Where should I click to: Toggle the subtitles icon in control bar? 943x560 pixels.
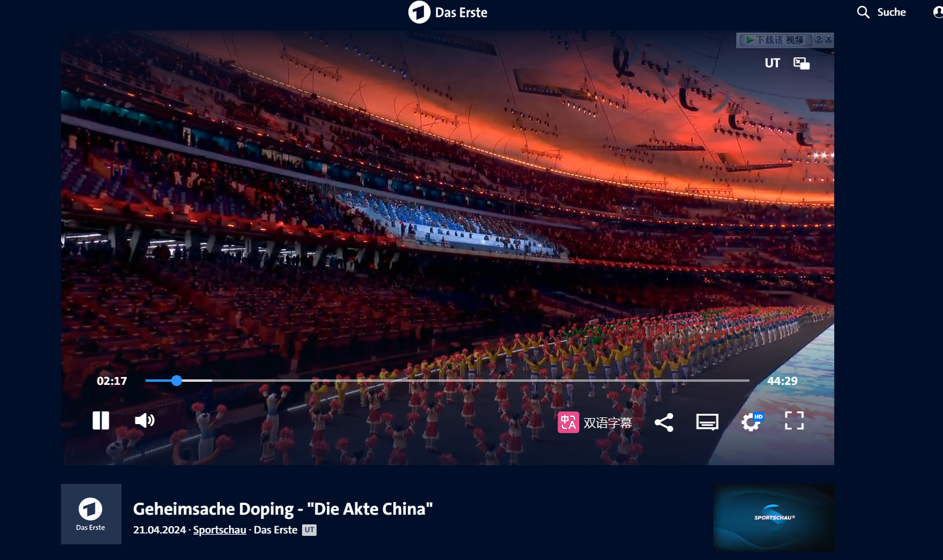707,422
